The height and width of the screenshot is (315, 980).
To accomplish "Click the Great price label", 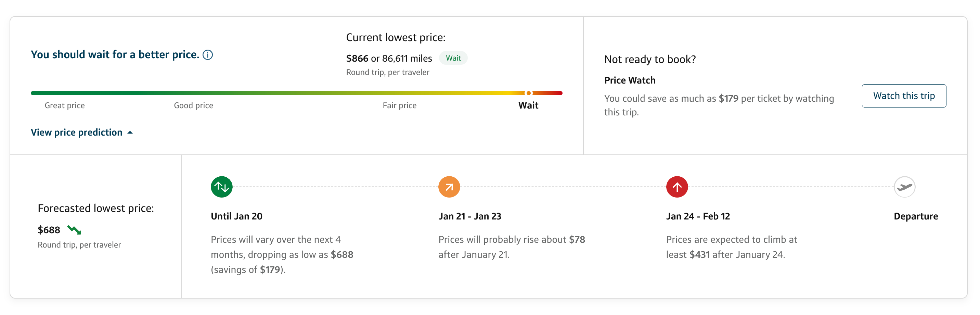I will click(x=65, y=105).
